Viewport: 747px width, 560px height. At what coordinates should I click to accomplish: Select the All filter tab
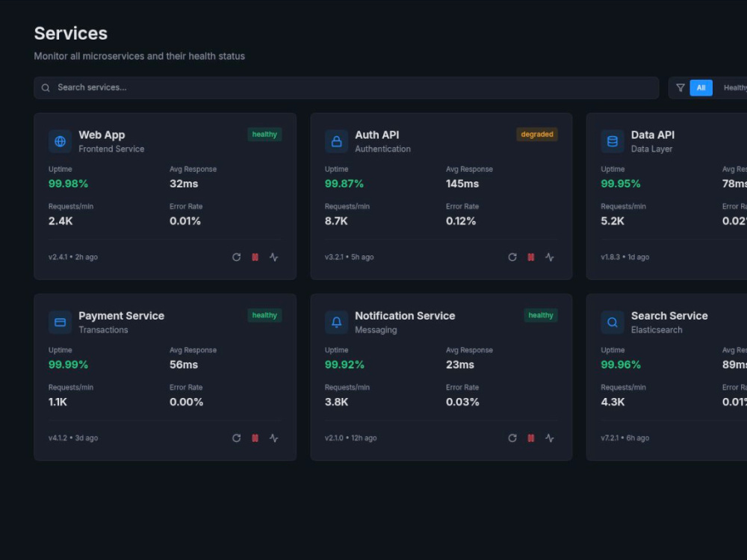coord(701,87)
